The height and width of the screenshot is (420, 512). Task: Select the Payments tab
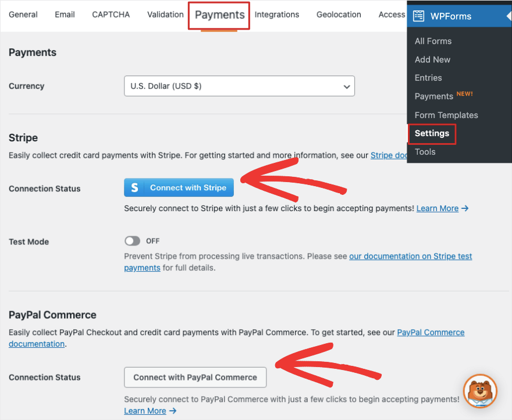point(219,15)
